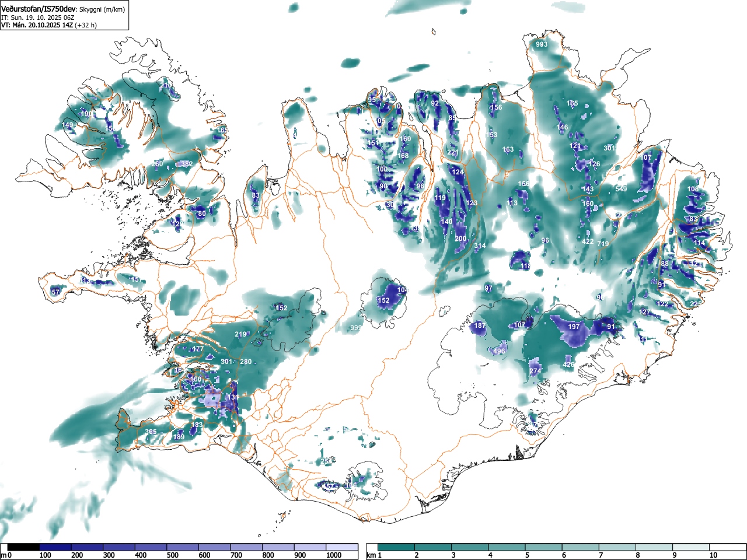Viewport: 747px width, 560px height.
Task: Click the 260 value in the Westfjords
Action: 157,164
